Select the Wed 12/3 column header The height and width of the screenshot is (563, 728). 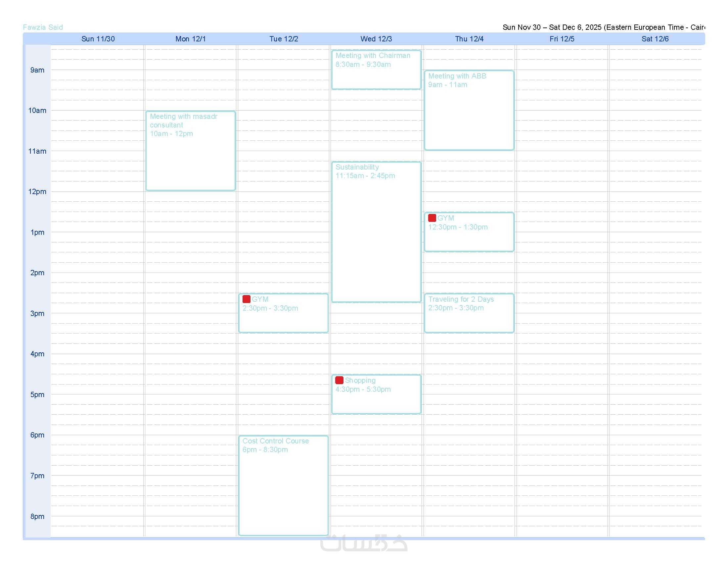pos(376,39)
